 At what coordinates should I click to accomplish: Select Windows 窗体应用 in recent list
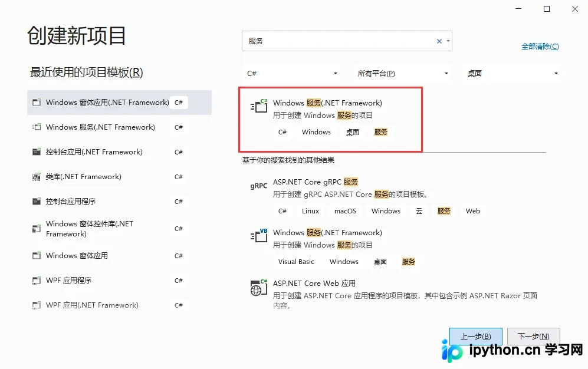coord(119,255)
